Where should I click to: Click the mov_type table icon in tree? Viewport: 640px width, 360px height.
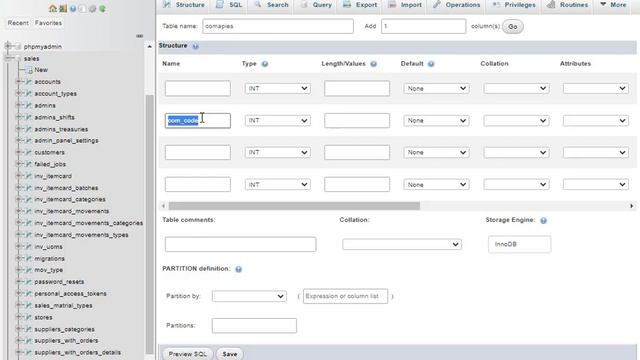29,270
